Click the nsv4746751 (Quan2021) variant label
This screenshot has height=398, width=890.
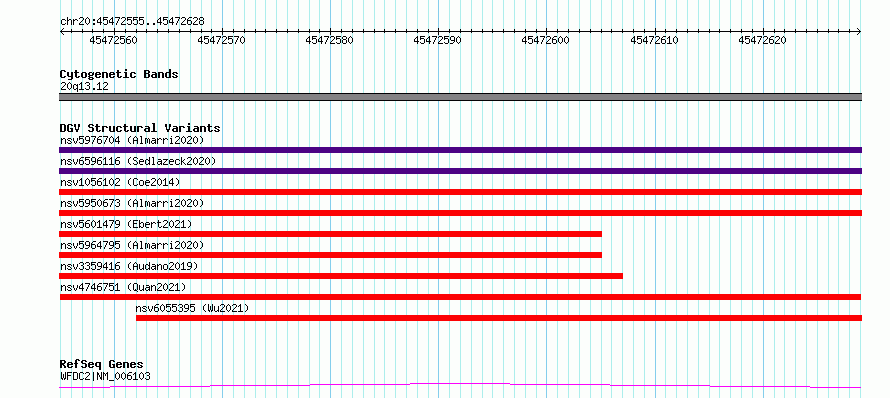[123, 287]
